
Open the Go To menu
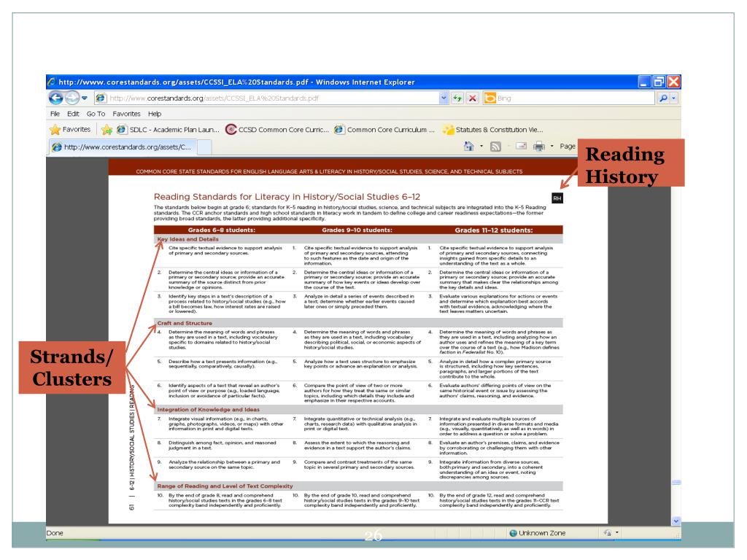point(96,114)
